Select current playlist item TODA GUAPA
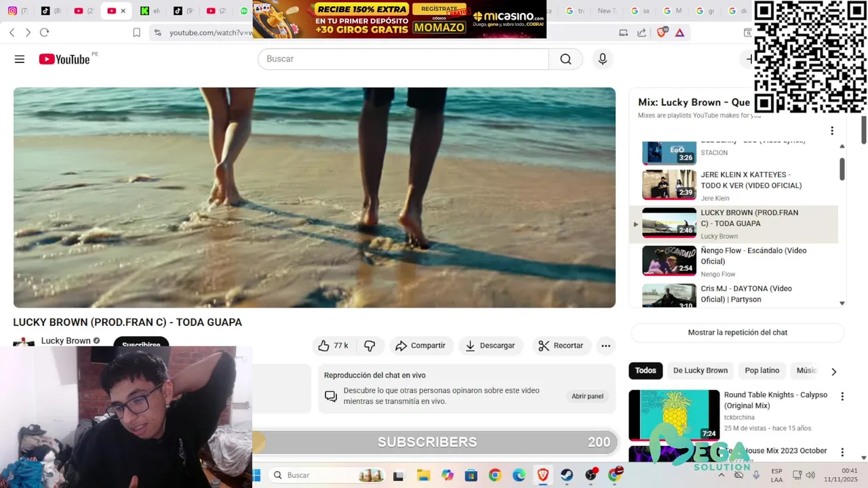The width and height of the screenshot is (868, 488). (x=734, y=224)
